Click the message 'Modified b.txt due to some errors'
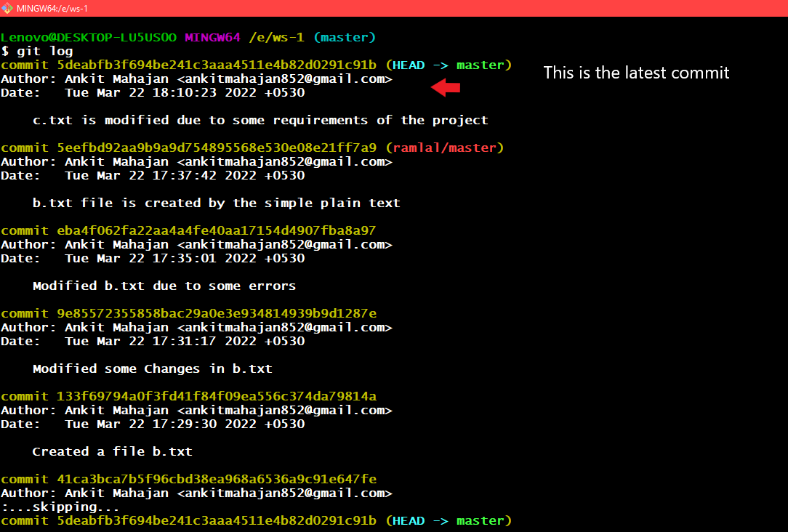The image size is (788, 532). (x=164, y=286)
